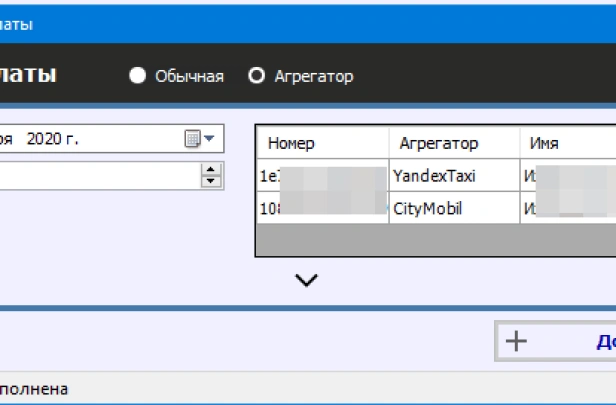
Task: Click the "Номер" column header
Action: pyautogui.click(x=322, y=143)
